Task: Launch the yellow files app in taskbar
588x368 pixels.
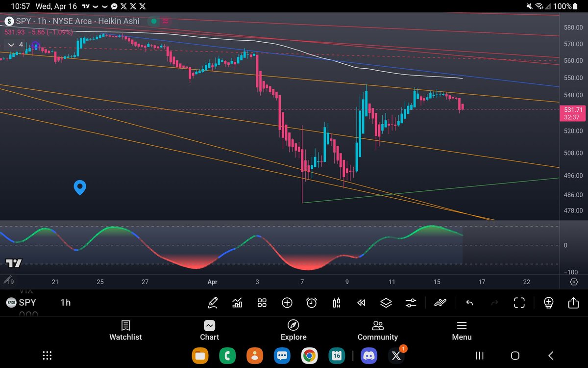Action: (200, 356)
